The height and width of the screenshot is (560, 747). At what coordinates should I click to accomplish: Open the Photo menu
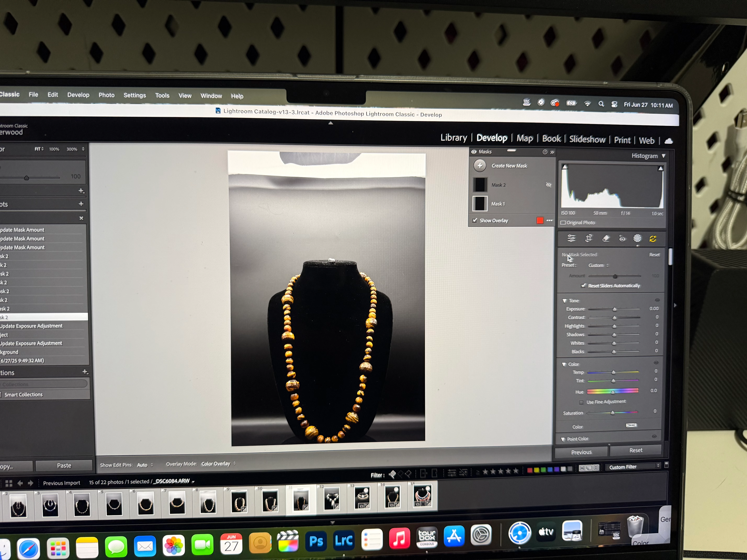point(106,95)
